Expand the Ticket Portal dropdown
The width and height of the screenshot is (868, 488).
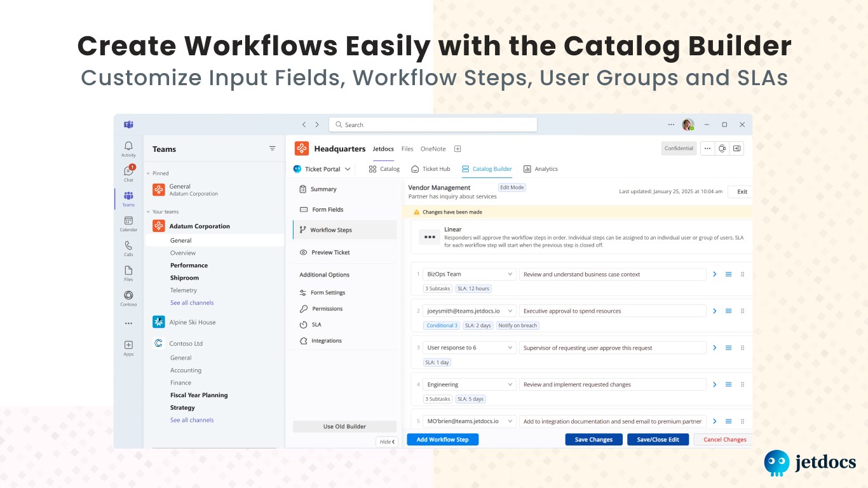[322, 169]
